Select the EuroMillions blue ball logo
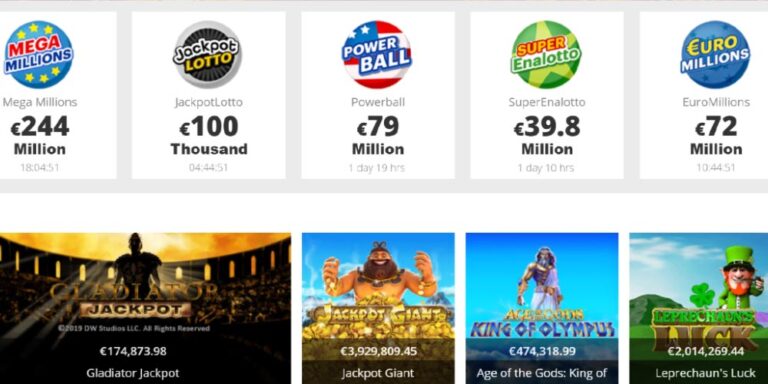Viewport: 768px width, 384px height. [716, 54]
